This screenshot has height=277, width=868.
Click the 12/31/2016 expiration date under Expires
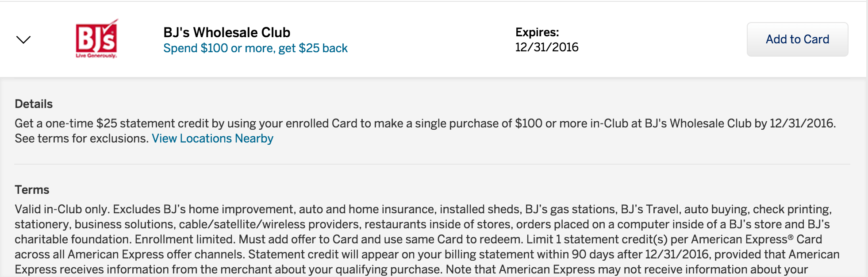[x=547, y=47]
